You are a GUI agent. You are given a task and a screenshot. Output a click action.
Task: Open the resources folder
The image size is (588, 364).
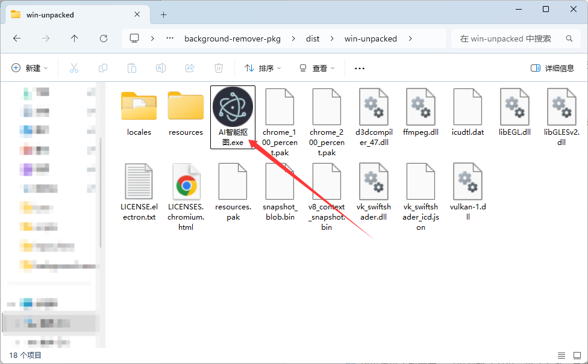click(186, 114)
